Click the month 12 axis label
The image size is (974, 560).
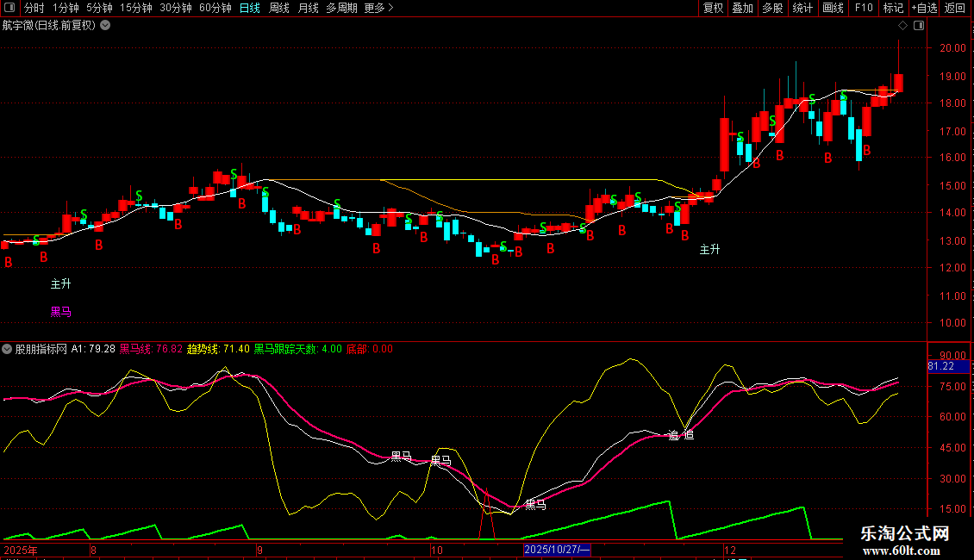[x=730, y=550]
